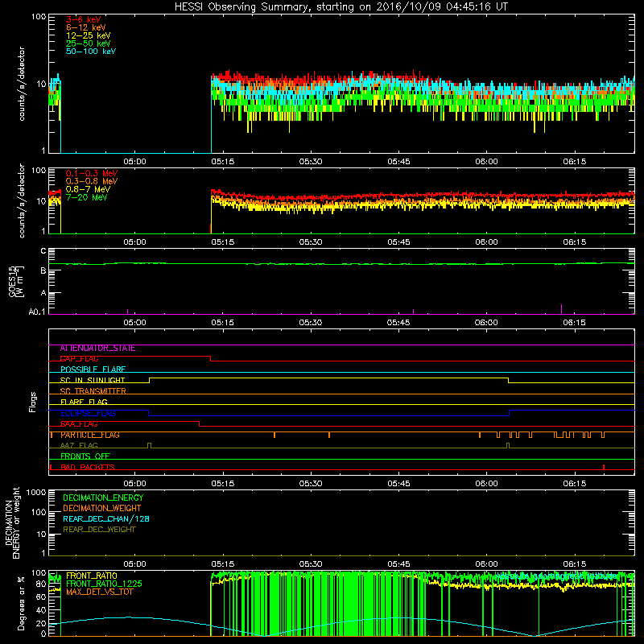Click the SAA_FLAG label
644x644 pixels.
coord(79,424)
